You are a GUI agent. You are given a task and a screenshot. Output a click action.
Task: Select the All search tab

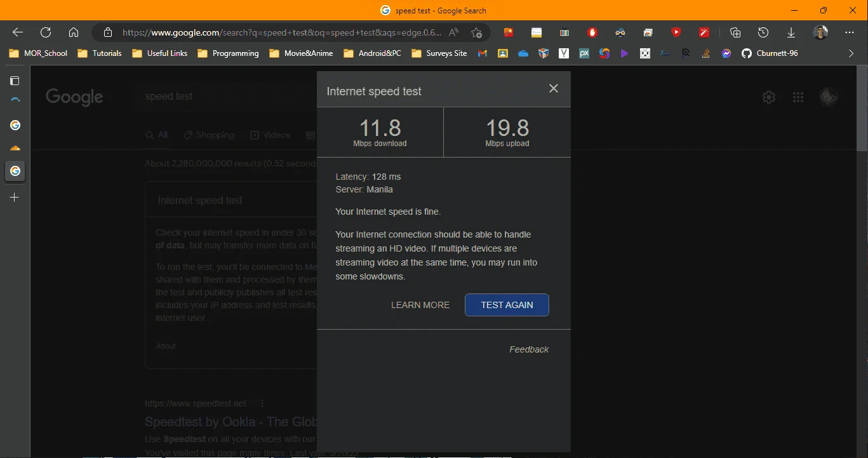157,135
